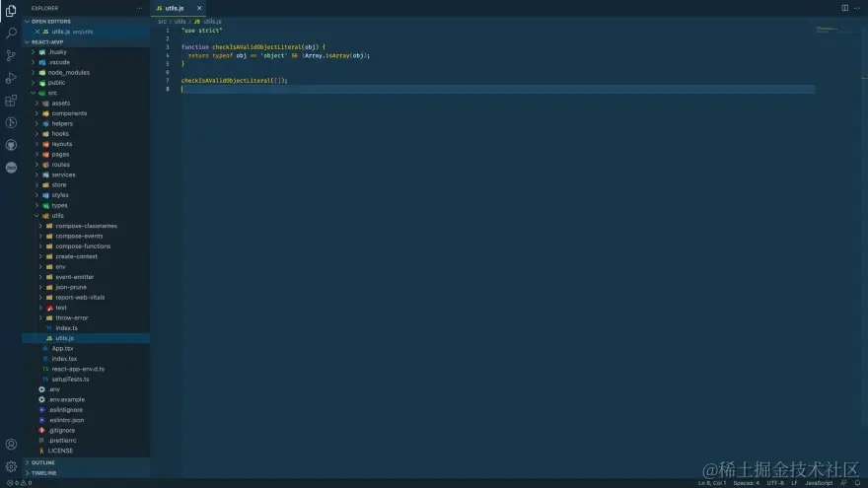This screenshot has width=868, height=488.
Task: Open the Search view icon
Action: [x=11, y=33]
